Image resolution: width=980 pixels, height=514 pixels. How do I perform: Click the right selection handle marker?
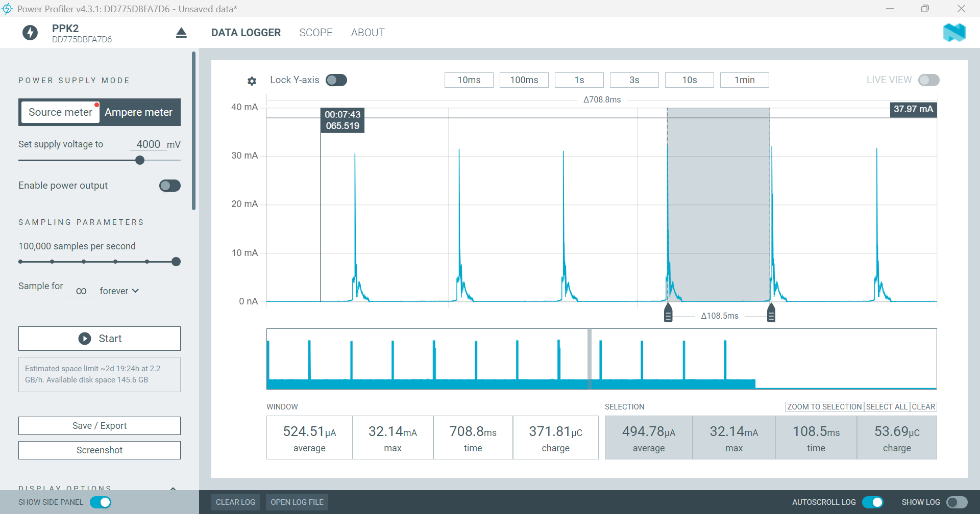pos(771,313)
